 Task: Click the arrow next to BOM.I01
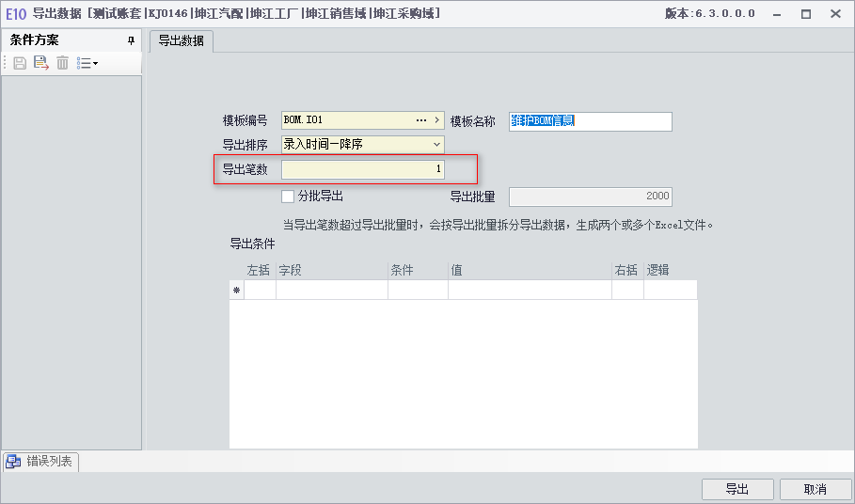click(x=436, y=120)
